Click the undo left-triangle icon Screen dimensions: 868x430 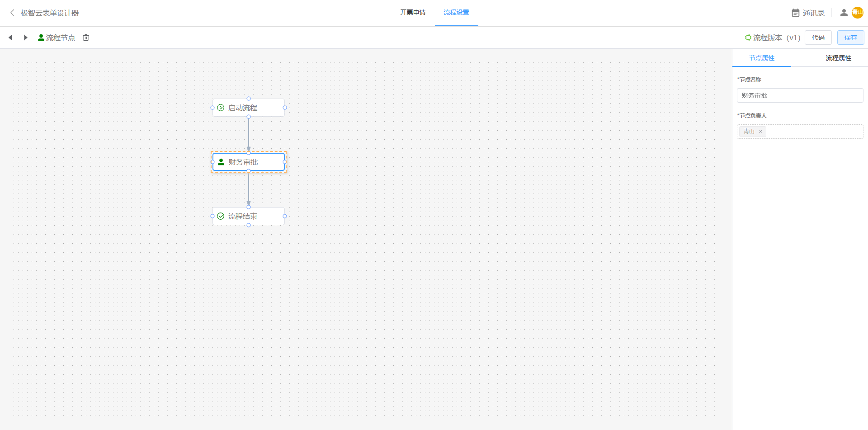10,38
